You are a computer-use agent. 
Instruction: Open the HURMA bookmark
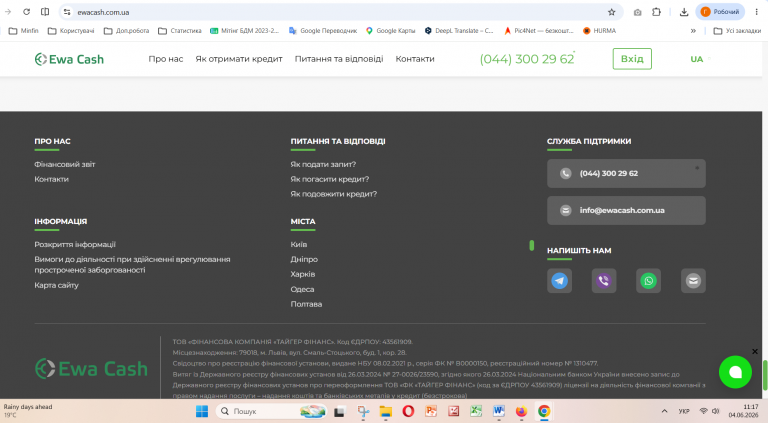click(x=600, y=30)
